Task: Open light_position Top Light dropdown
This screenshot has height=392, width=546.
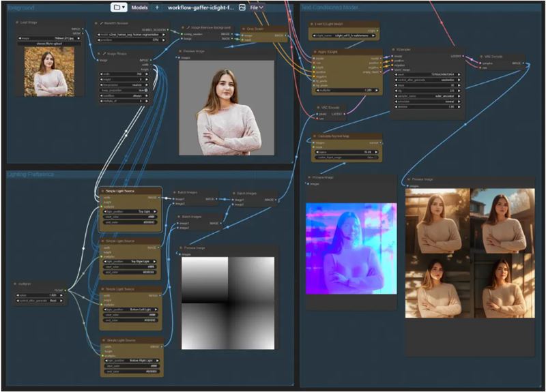Action: (130, 211)
